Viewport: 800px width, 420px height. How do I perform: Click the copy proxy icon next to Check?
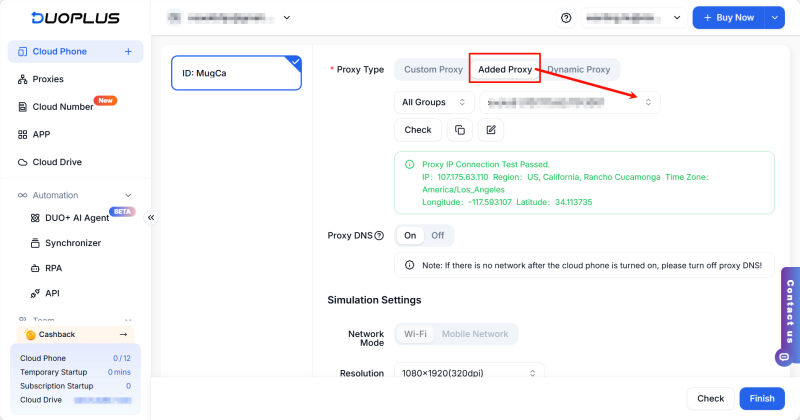pos(460,130)
